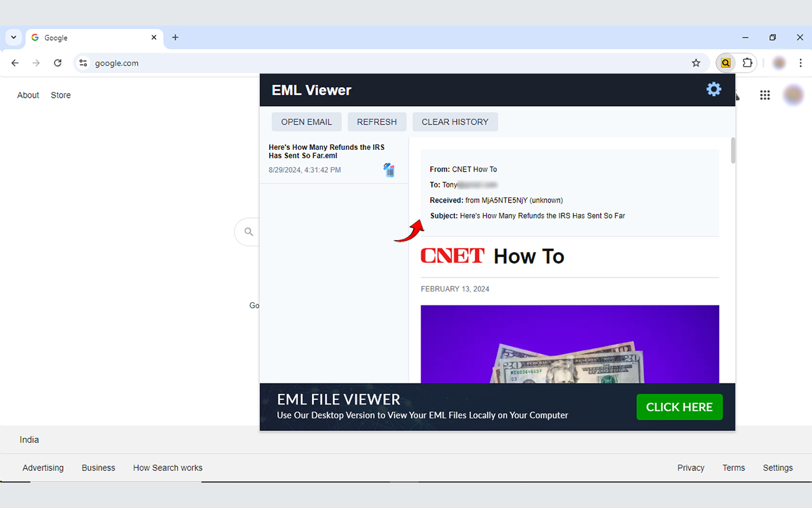Click the Google search magnifier icon

[248, 232]
